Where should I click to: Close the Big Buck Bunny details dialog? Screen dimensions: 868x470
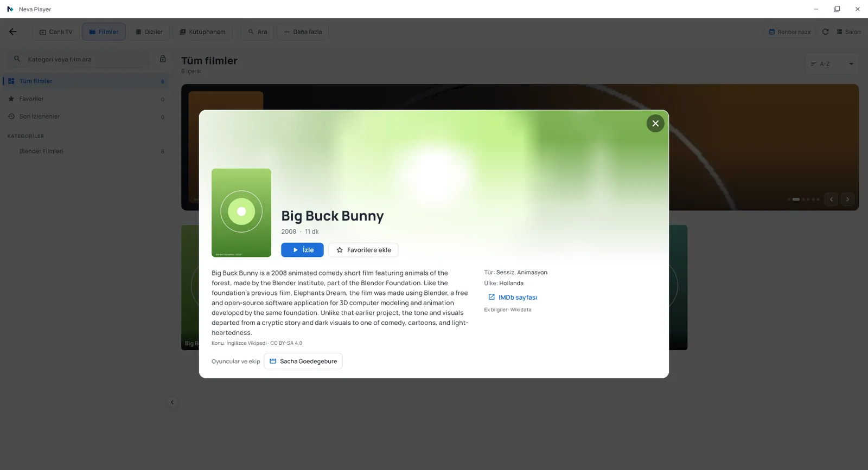655,124
